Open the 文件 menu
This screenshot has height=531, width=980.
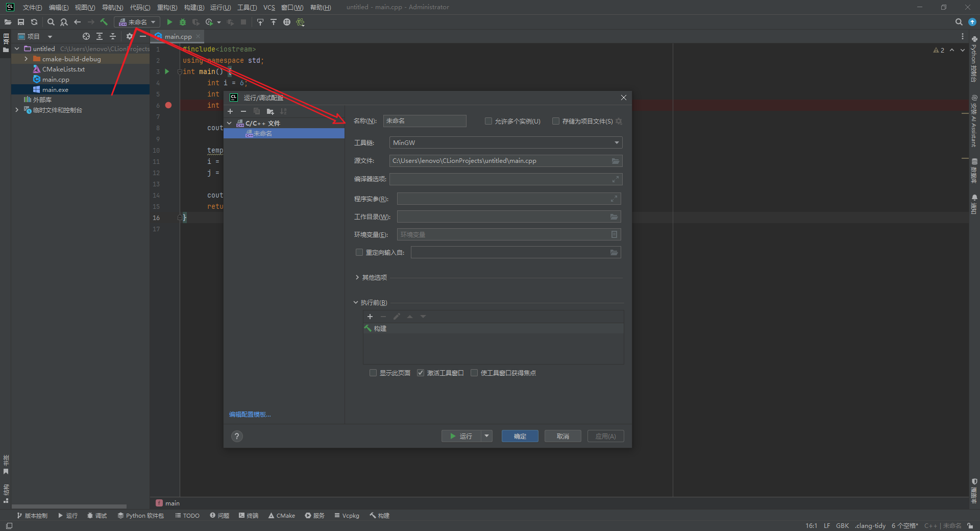32,7
